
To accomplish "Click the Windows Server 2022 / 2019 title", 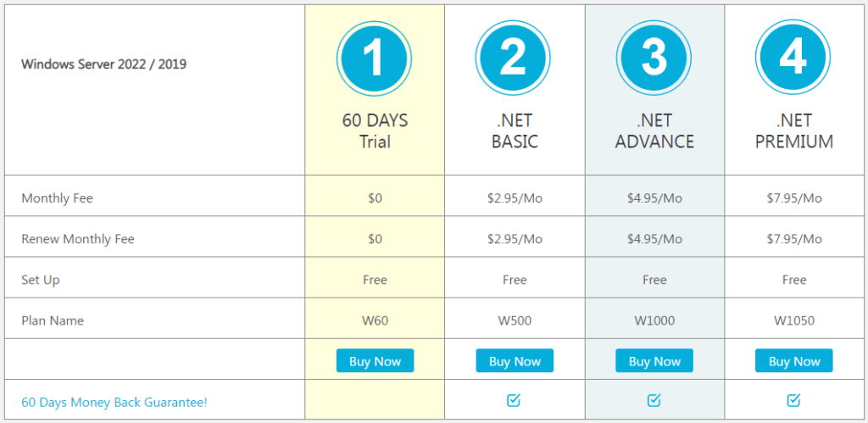I will tap(103, 64).
